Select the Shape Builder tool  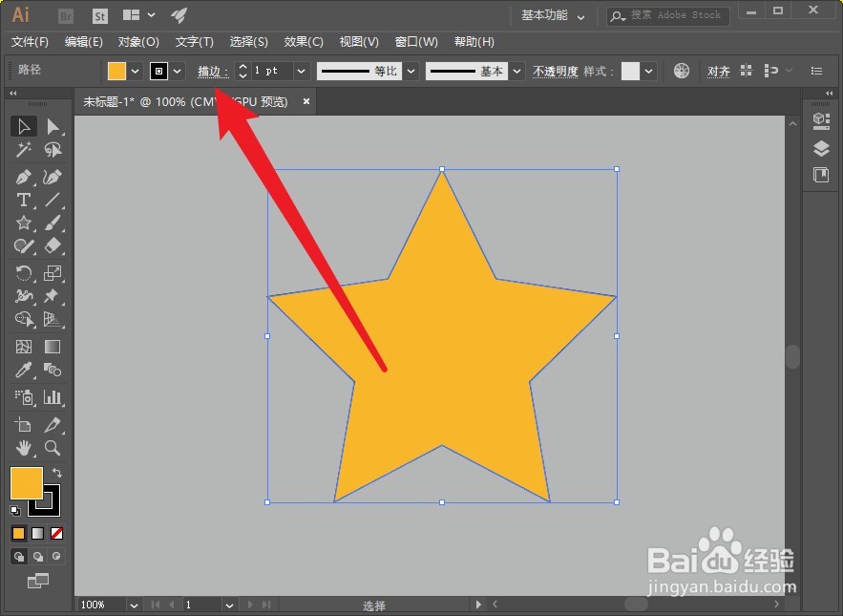[24, 319]
